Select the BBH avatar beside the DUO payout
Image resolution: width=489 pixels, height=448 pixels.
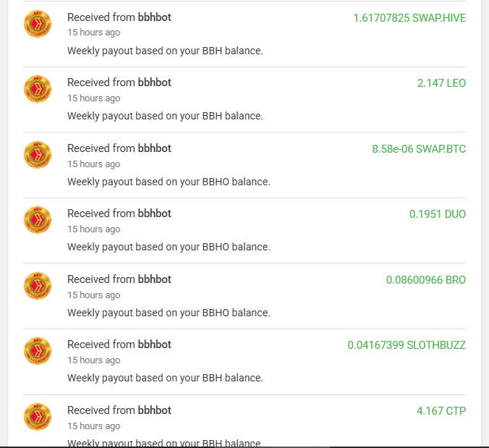(x=38, y=220)
